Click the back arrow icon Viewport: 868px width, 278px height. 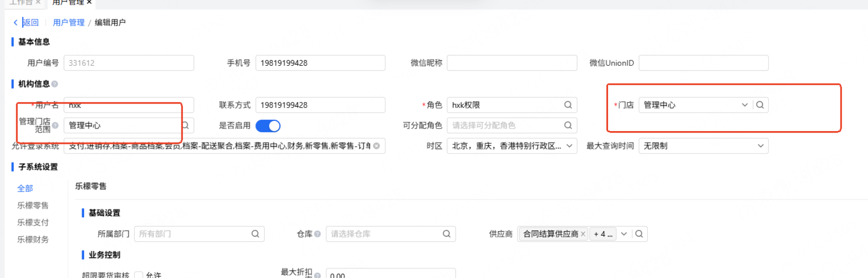click(15, 22)
